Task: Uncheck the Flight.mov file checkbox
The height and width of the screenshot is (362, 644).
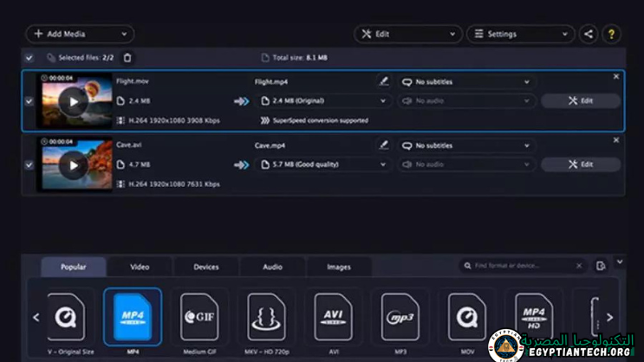Action: tap(29, 101)
